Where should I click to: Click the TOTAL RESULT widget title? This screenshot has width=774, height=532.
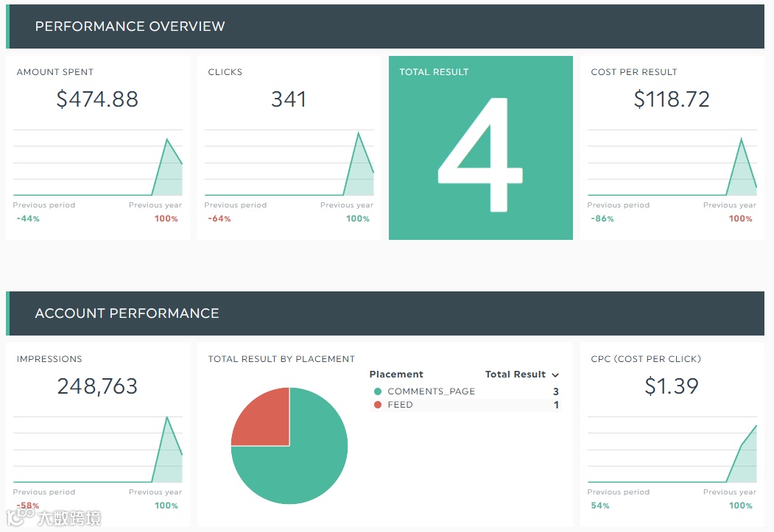tap(434, 72)
